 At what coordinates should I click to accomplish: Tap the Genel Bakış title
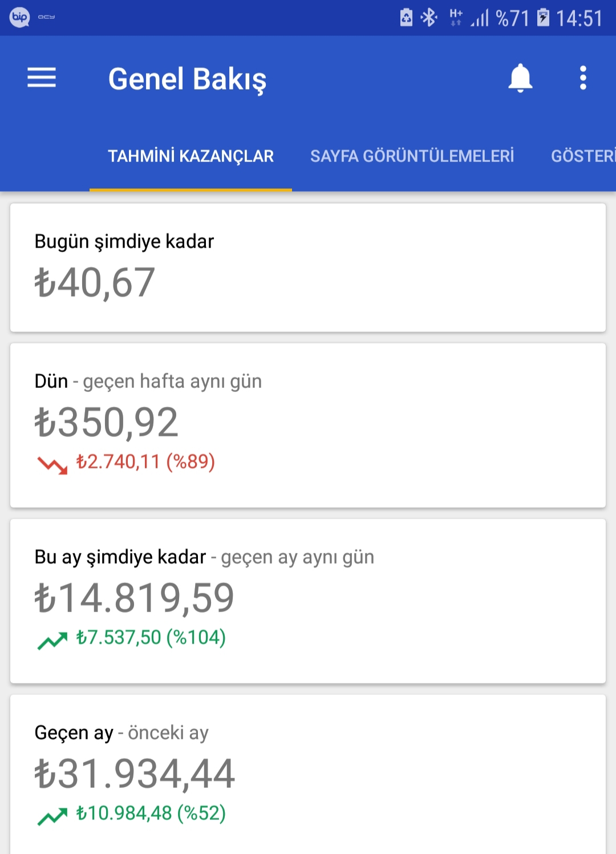tap(188, 79)
